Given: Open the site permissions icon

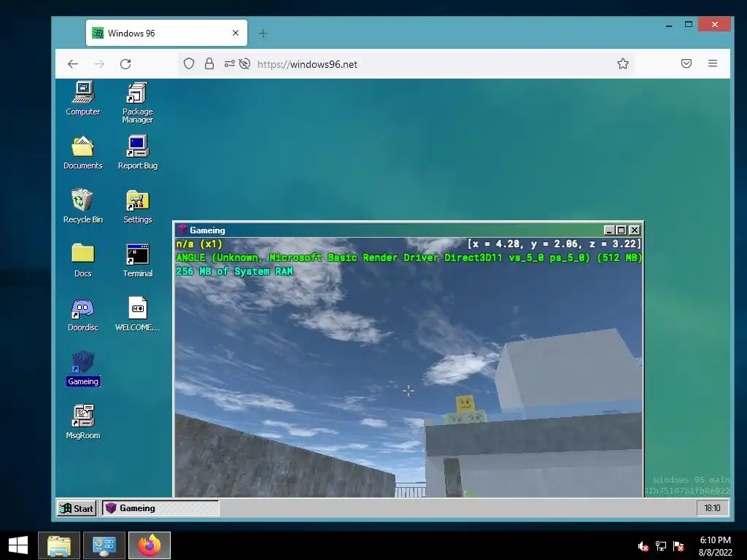Looking at the screenshot, I should [230, 64].
